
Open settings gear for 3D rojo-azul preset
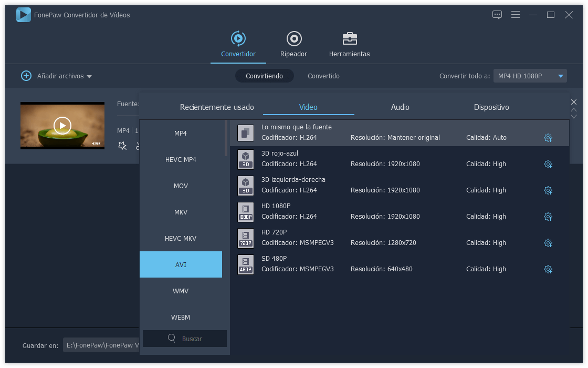point(548,164)
